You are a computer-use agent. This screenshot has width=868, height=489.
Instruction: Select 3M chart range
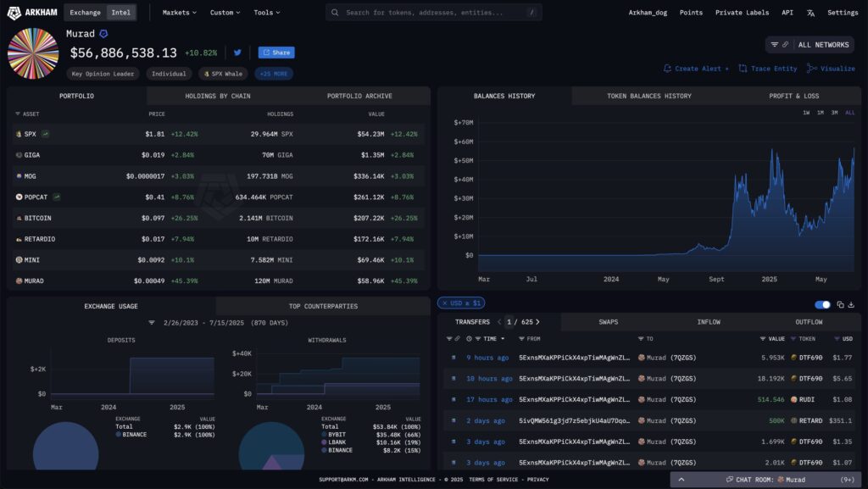click(834, 113)
